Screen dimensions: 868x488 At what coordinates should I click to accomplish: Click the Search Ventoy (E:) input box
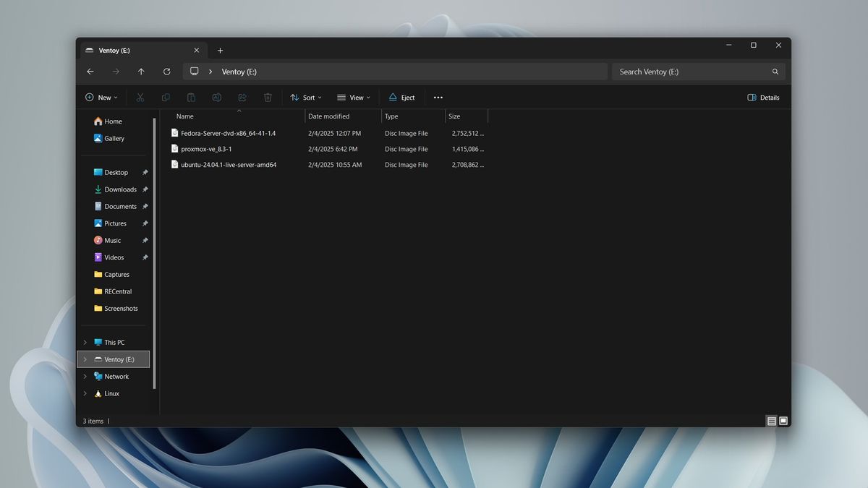coord(694,72)
